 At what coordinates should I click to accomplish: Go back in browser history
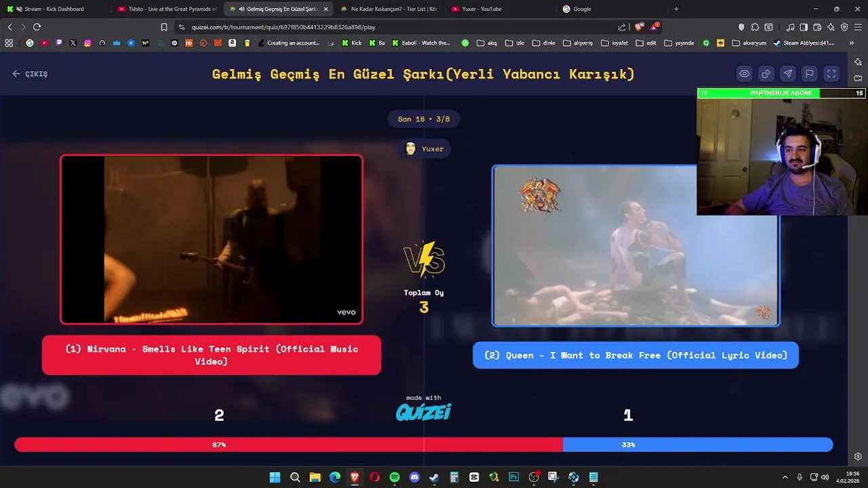pos(9,27)
